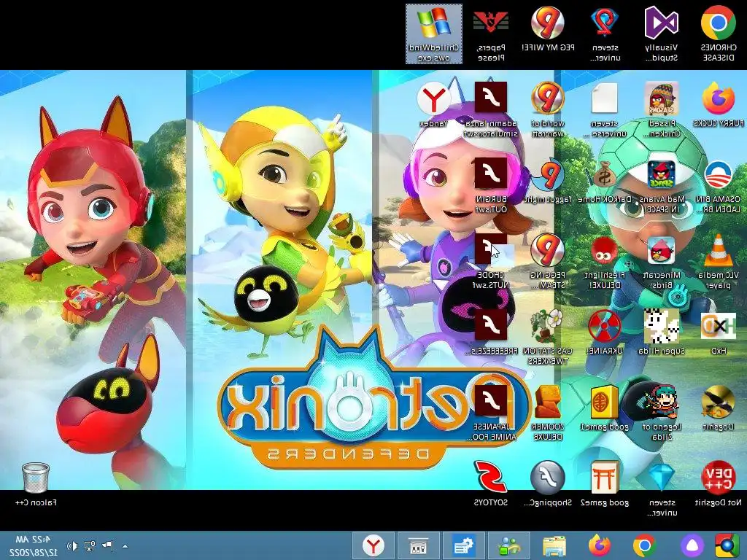Open the Yandex browser desktop icon
747x560 pixels.
433,105
